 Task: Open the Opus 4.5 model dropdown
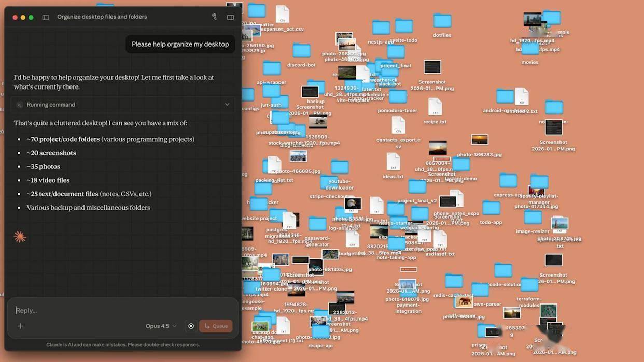161,326
